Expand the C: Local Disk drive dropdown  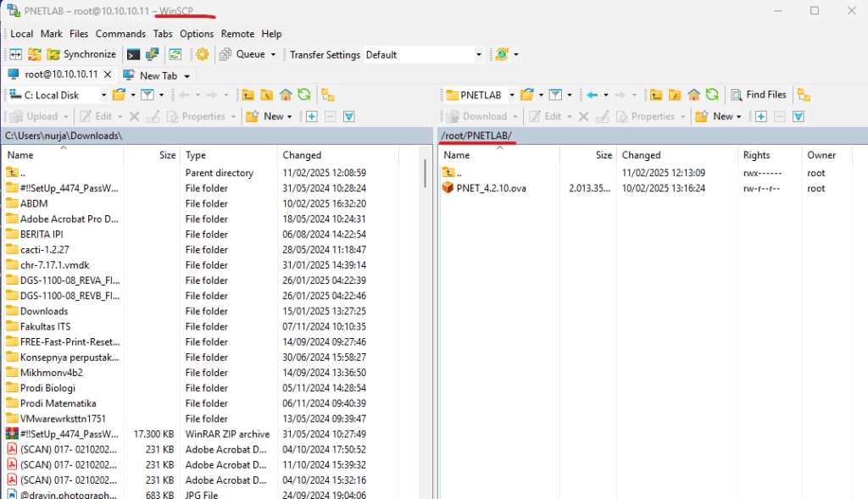(103, 95)
